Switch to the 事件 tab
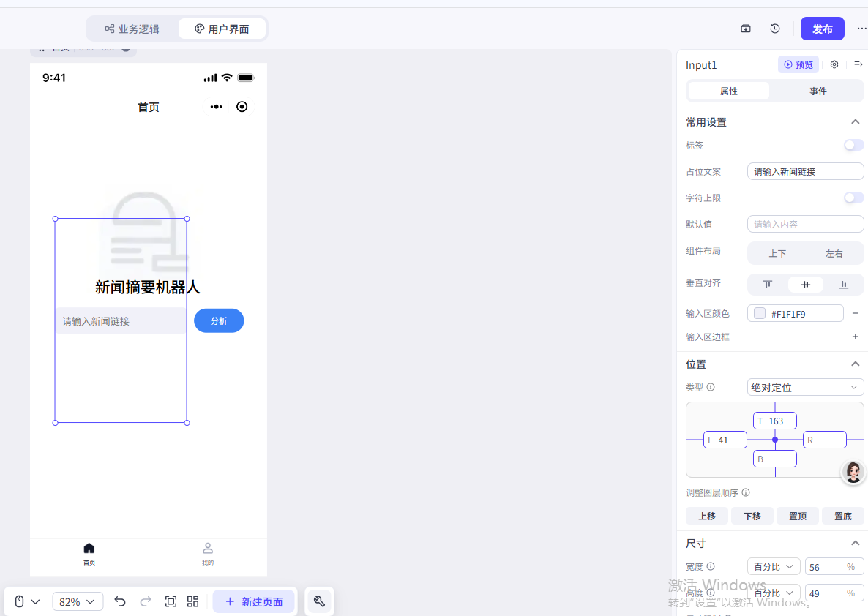 818,91
